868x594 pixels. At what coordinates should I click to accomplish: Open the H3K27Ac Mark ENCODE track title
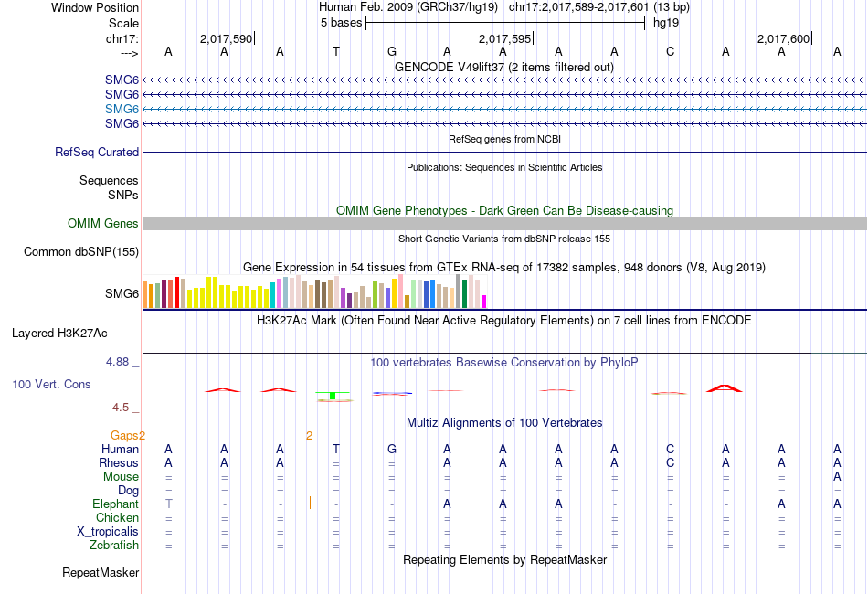click(504, 321)
